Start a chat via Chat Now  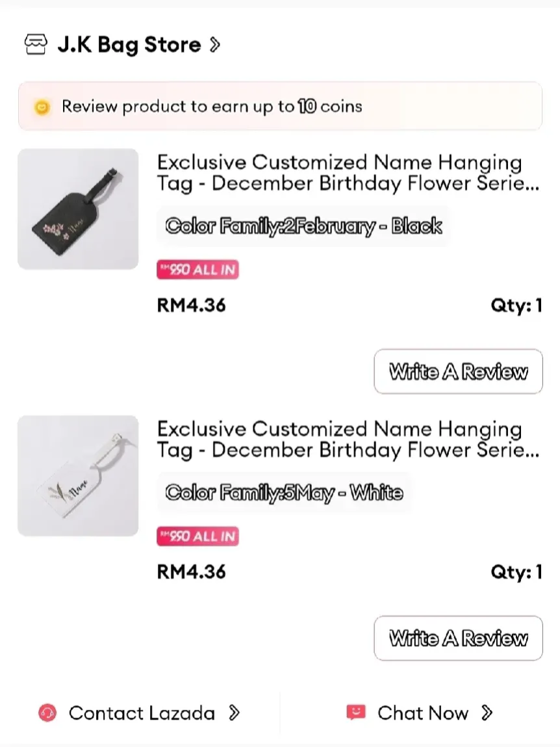(x=422, y=713)
